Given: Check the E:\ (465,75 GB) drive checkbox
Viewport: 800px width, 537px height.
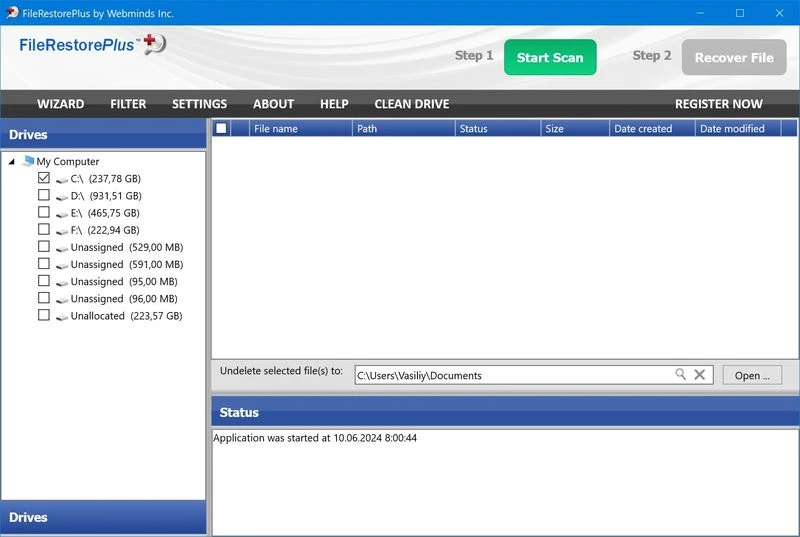Looking at the screenshot, I should [x=44, y=213].
